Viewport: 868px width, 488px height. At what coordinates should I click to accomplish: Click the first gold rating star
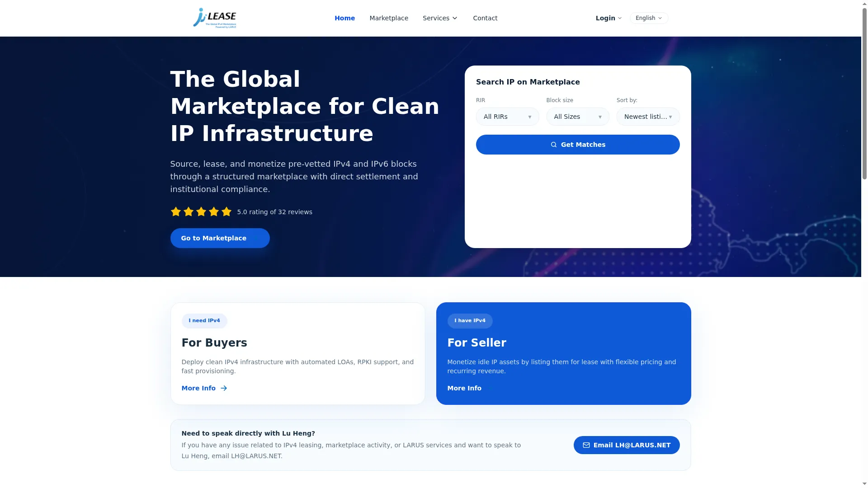click(x=176, y=211)
